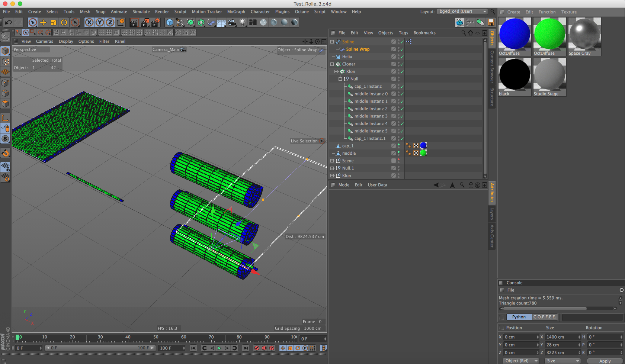Open Edit Render Settings clapperboard with gear
This screenshot has height=364, width=625.
pos(155,23)
